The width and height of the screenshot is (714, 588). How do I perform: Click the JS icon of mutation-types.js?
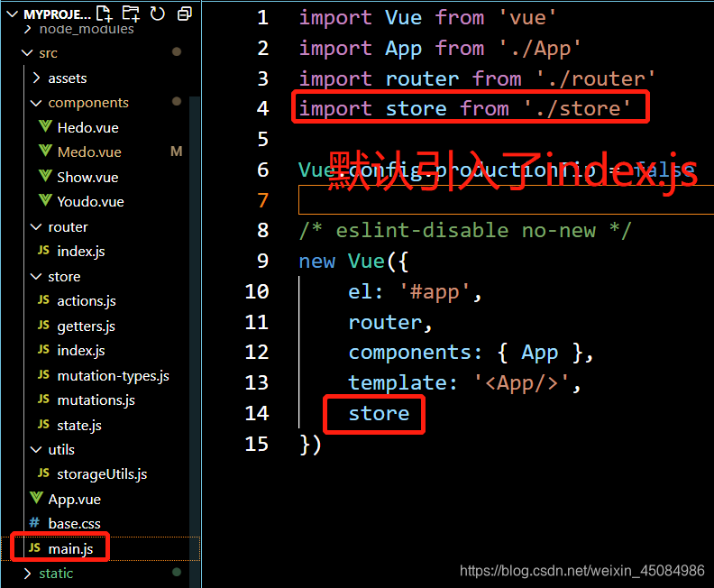[x=43, y=374]
